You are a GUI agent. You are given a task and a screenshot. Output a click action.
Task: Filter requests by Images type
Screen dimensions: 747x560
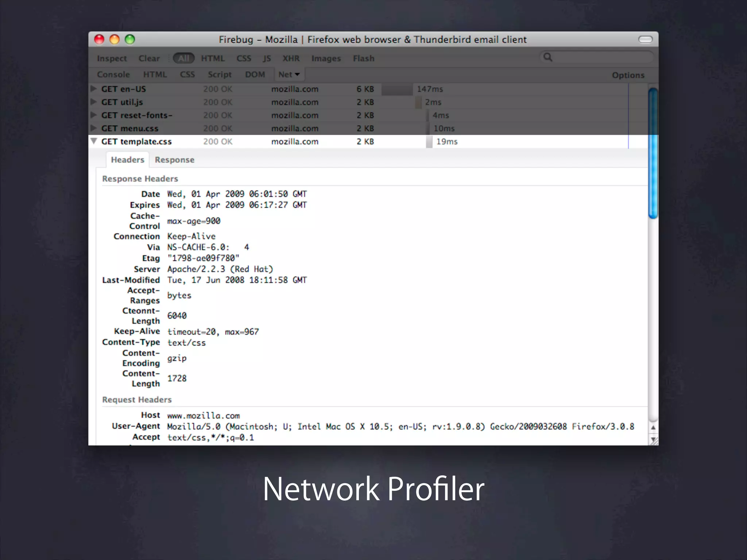pyautogui.click(x=326, y=58)
